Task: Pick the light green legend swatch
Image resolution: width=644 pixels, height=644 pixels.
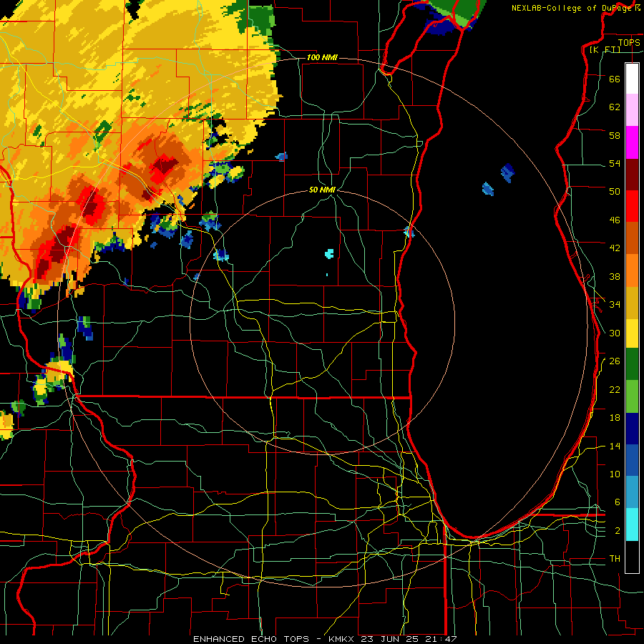Action: (632, 396)
